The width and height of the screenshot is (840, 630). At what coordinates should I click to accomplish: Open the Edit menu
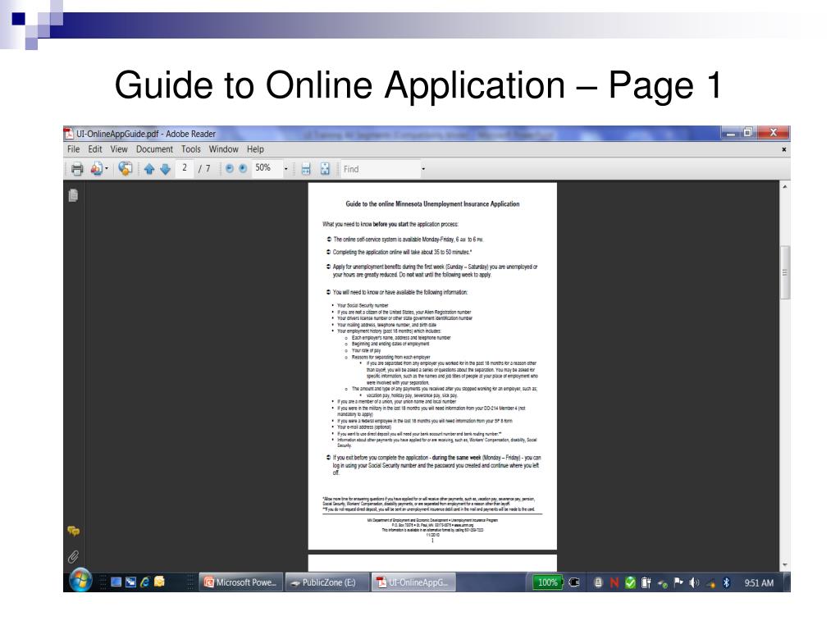coord(95,149)
